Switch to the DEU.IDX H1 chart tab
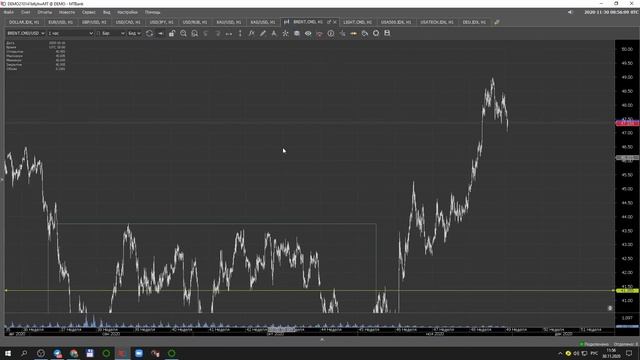Image resolution: width=640 pixels, height=360 pixels. (474, 22)
